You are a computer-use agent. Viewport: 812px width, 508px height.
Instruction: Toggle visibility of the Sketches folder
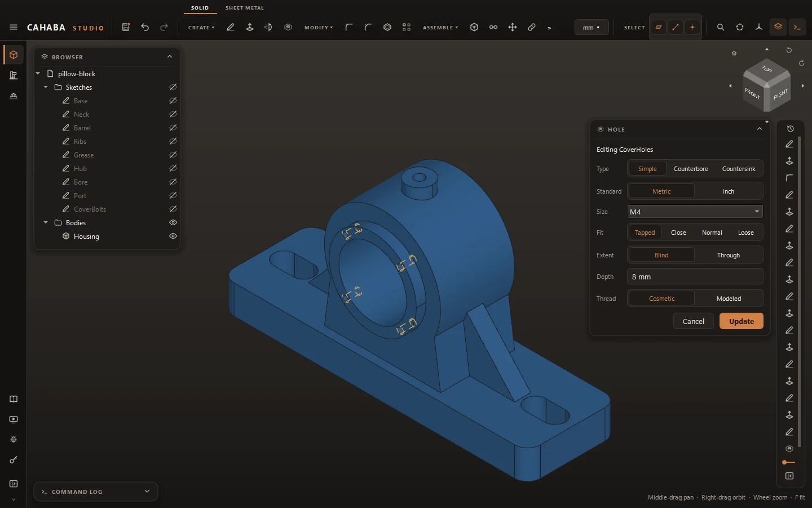[173, 87]
